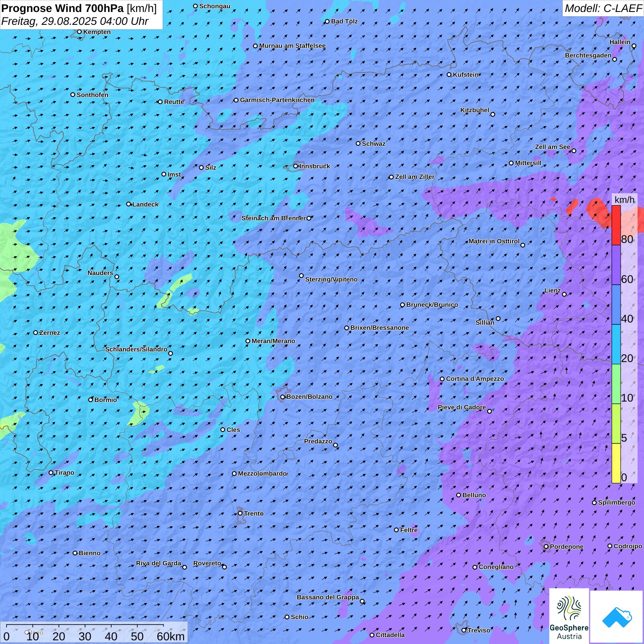Click the 'Schlanders/Silandro' label
This screenshot has width=644, height=644.
(x=136, y=349)
